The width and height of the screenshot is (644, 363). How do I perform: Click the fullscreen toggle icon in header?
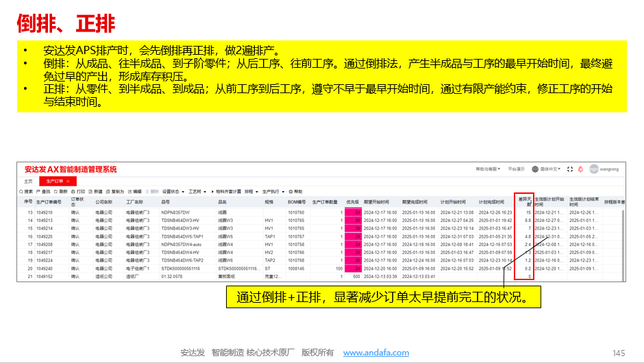pyautogui.click(x=570, y=169)
